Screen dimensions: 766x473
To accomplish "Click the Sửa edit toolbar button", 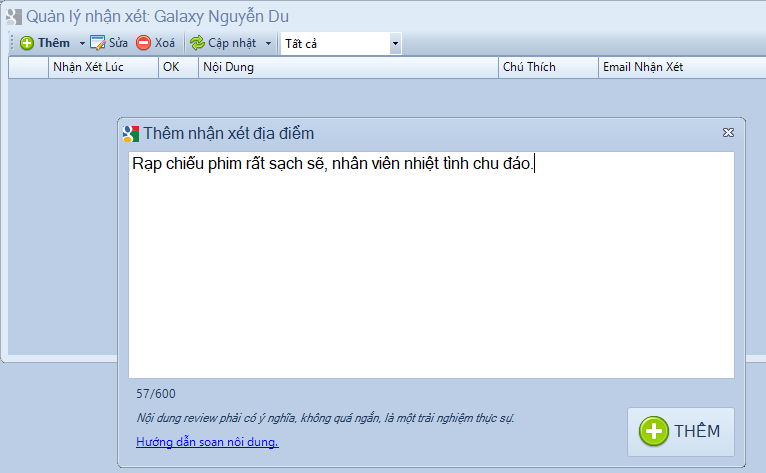I will (x=109, y=43).
